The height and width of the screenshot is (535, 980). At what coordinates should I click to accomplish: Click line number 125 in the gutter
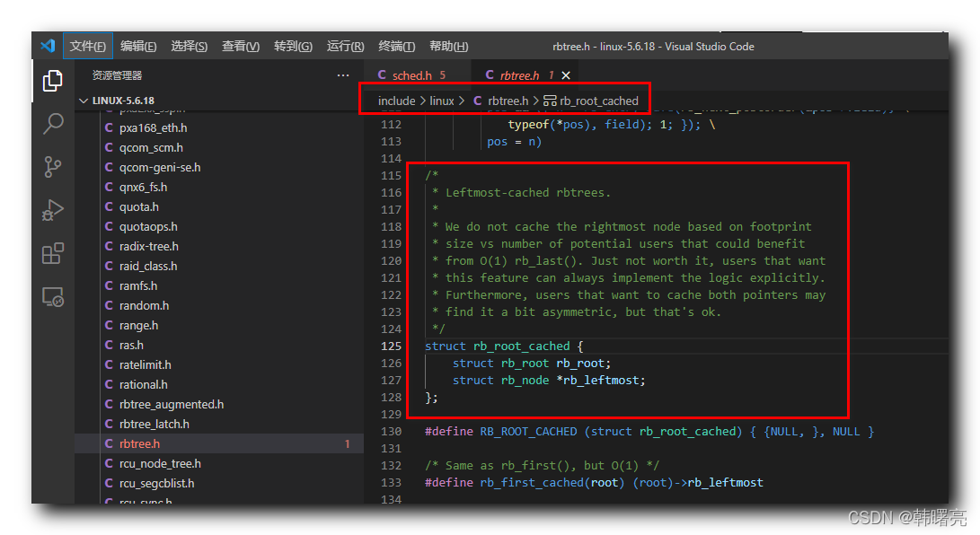[392, 346]
